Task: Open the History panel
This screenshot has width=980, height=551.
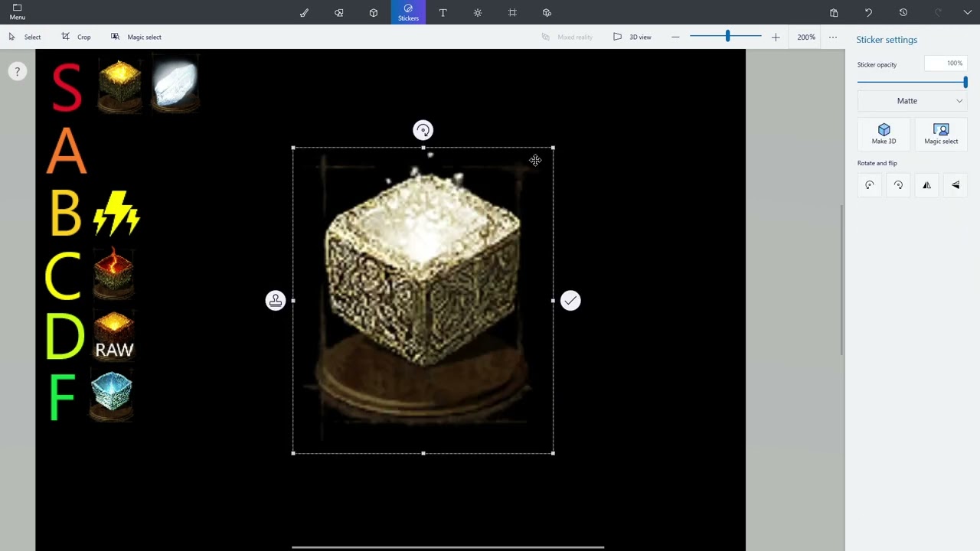Action: point(903,12)
